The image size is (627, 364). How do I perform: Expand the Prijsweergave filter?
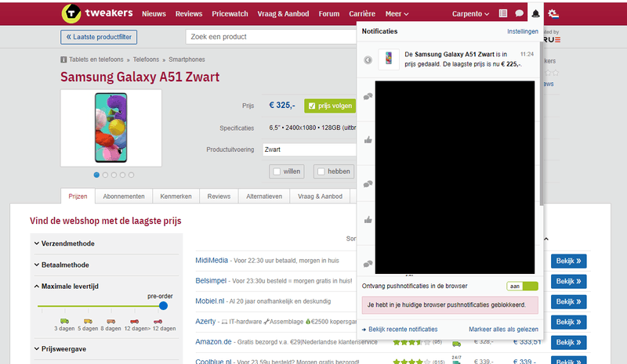[x=60, y=349]
